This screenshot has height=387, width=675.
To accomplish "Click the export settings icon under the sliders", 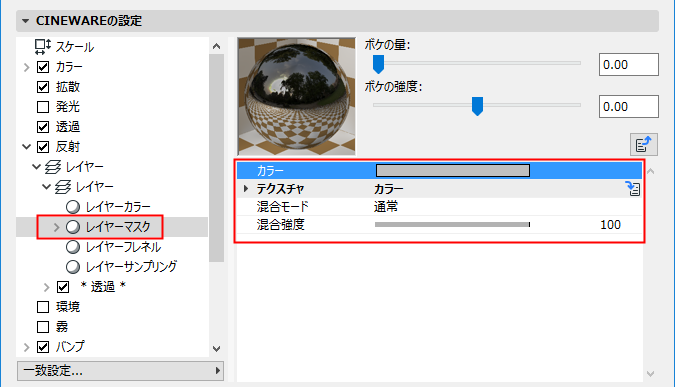I will pyautogui.click(x=644, y=144).
